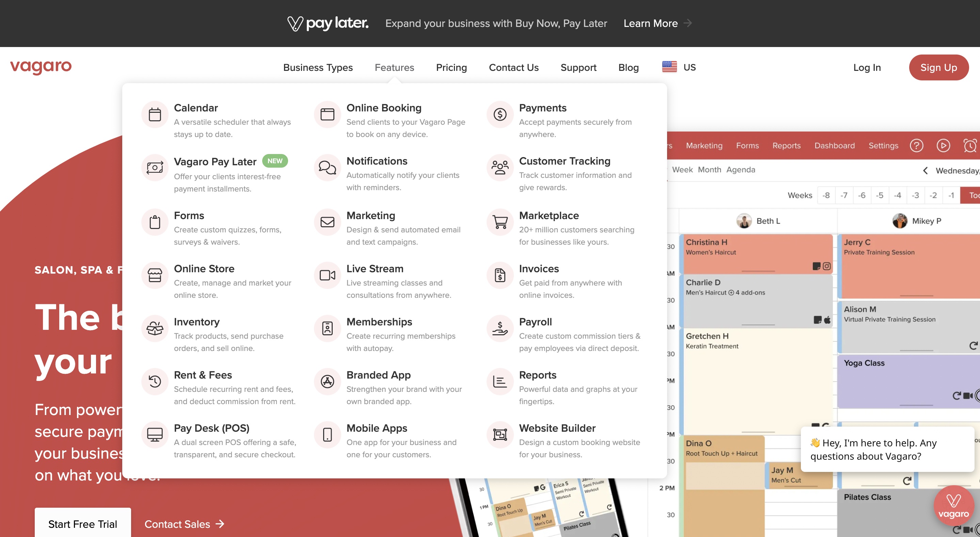This screenshot has width=980, height=537.
Task: Open the Online Booking icon
Action: pyautogui.click(x=327, y=114)
